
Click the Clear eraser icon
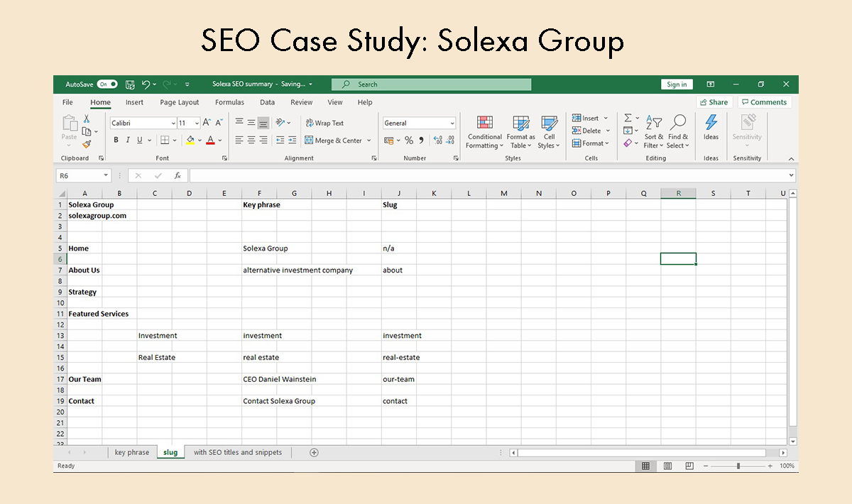[x=628, y=143]
